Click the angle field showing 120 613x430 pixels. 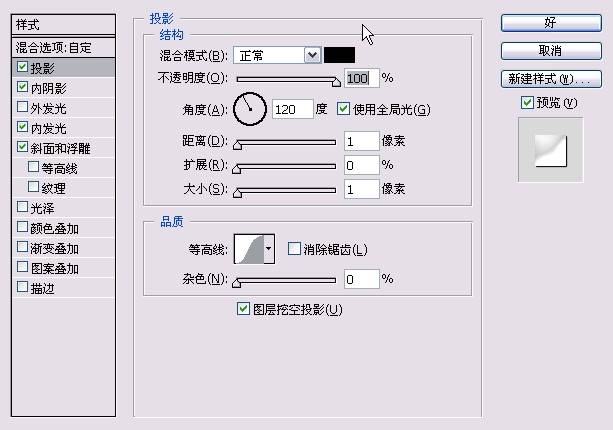click(292, 109)
